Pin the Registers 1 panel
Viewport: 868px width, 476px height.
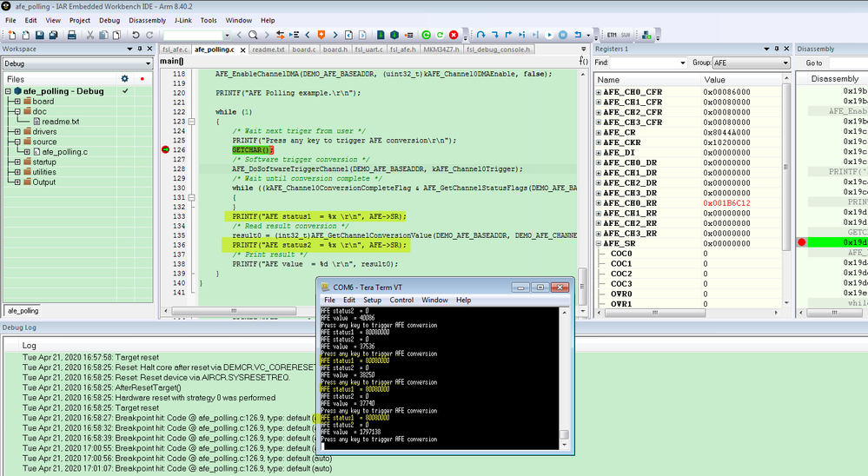tap(776, 49)
